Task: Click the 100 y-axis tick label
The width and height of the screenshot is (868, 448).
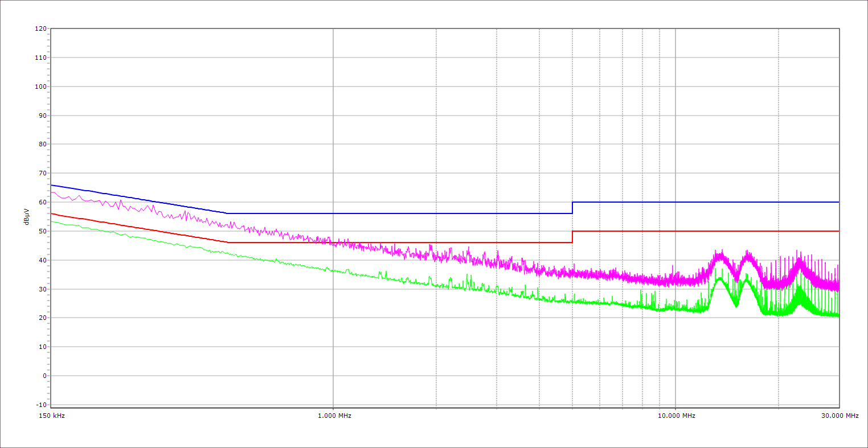Action: pyautogui.click(x=40, y=87)
